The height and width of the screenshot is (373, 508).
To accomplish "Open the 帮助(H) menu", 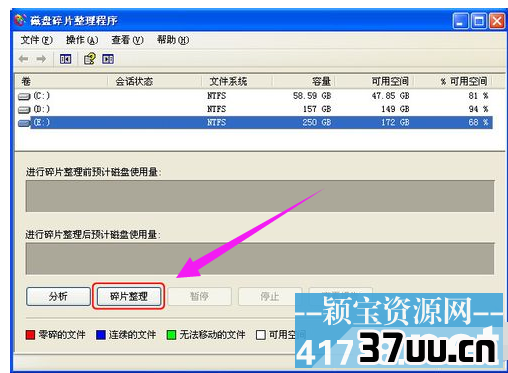I will (x=173, y=40).
